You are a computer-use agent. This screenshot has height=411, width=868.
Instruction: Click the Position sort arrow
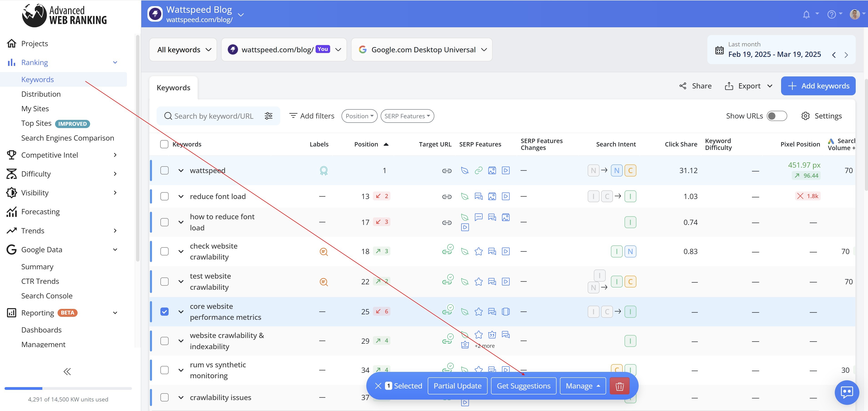click(386, 144)
